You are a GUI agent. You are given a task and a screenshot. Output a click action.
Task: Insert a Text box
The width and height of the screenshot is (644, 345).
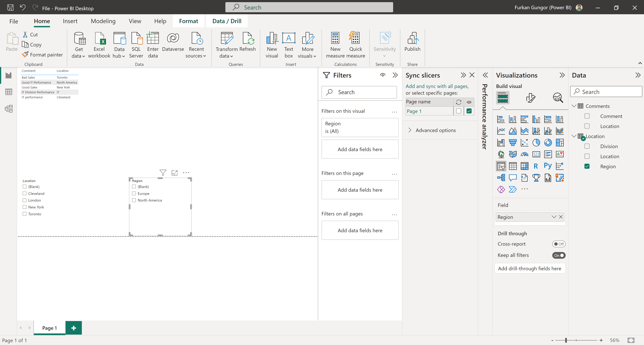[x=288, y=45]
